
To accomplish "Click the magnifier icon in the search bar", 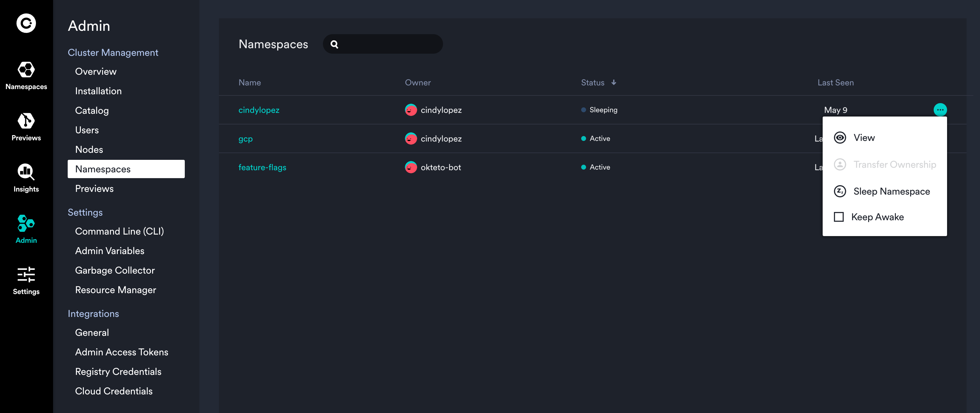I will click(x=334, y=44).
